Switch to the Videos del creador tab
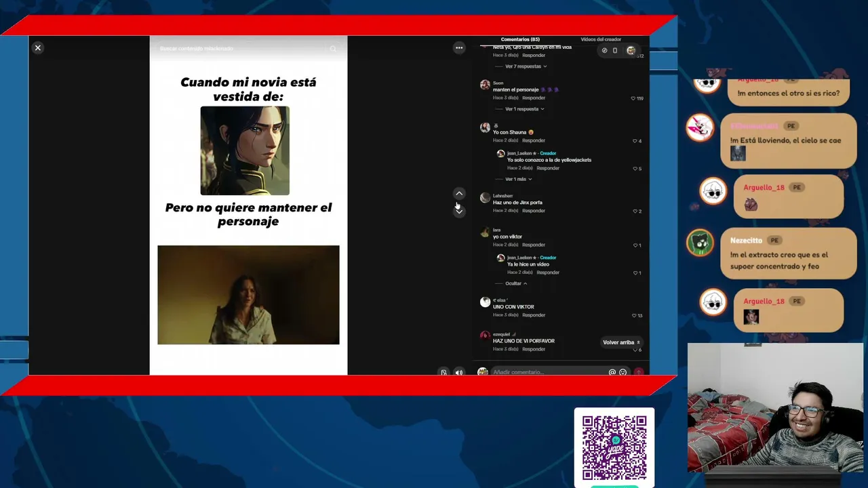Image resolution: width=868 pixels, height=488 pixels. (x=601, y=39)
